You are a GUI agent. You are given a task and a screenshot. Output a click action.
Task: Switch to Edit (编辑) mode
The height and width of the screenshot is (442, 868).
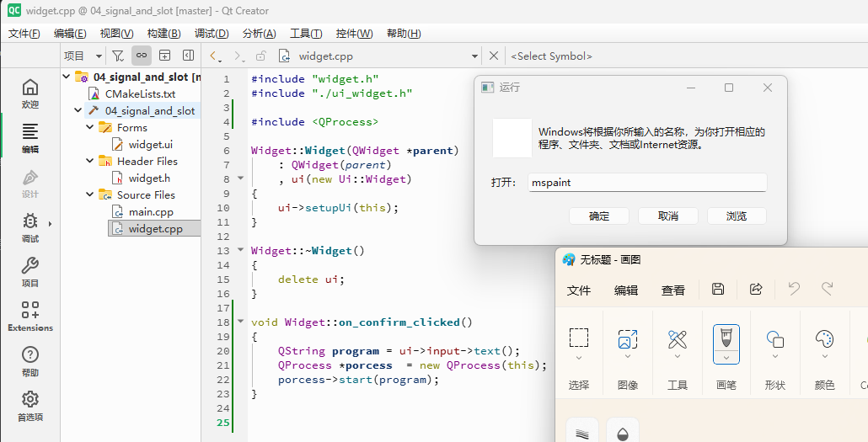tap(29, 138)
